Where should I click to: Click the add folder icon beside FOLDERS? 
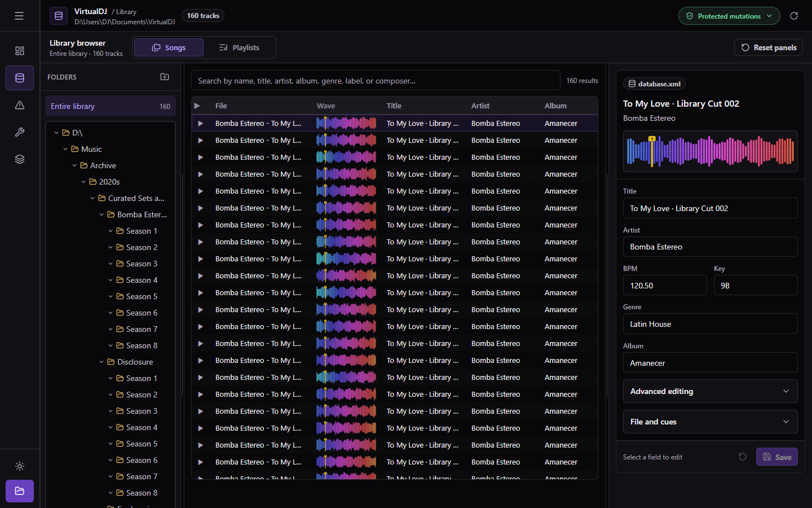(165, 77)
